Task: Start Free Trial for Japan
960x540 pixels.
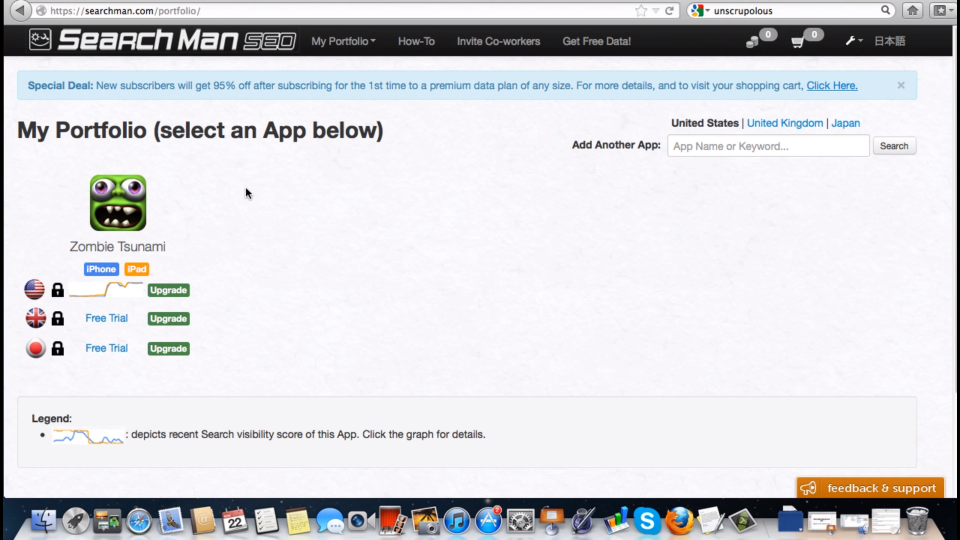Action: point(107,348)
